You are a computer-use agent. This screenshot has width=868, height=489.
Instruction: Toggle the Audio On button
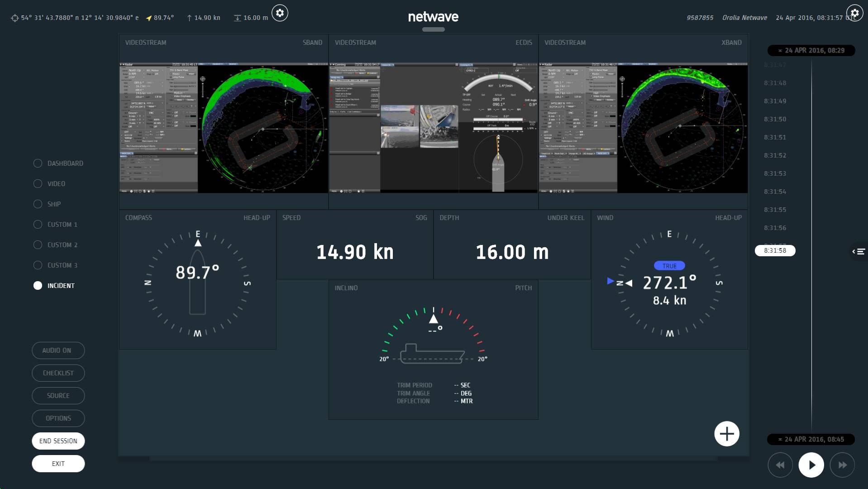(x=58, y=350)
